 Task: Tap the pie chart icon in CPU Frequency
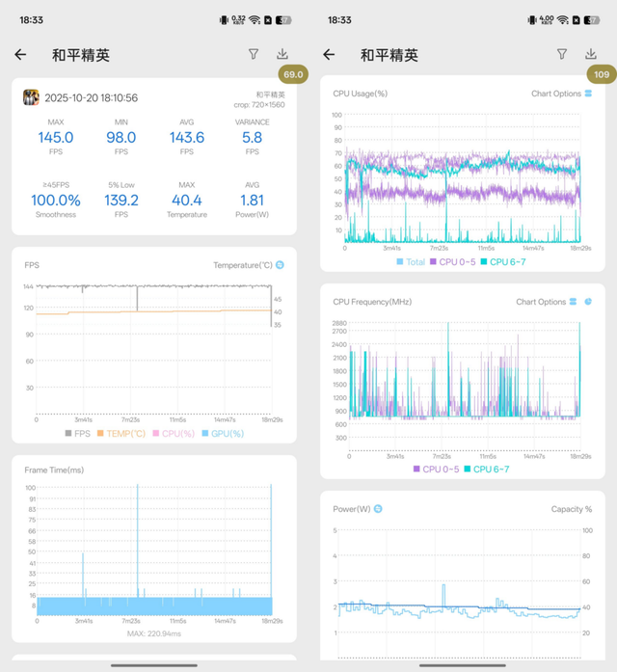[x=588, y=302]
